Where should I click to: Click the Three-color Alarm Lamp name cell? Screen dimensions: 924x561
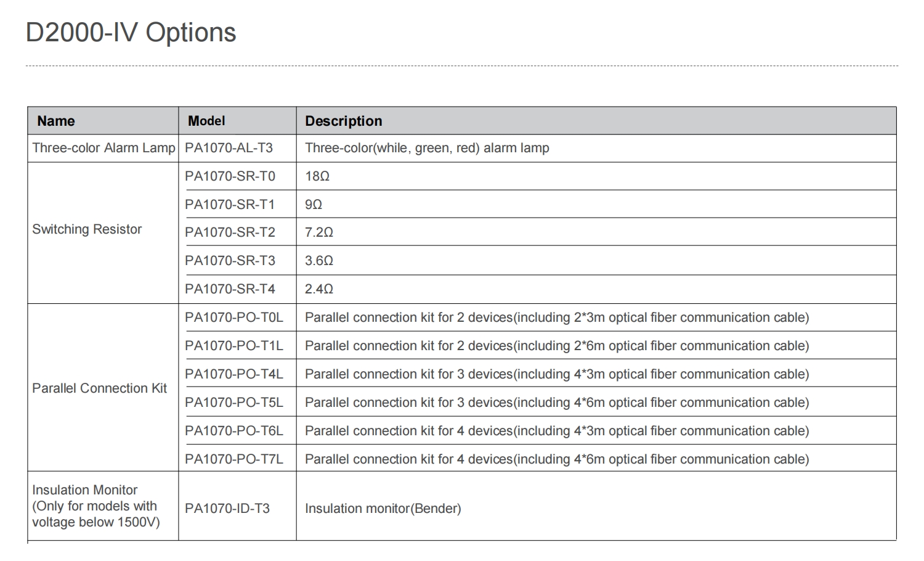point(103,148)
